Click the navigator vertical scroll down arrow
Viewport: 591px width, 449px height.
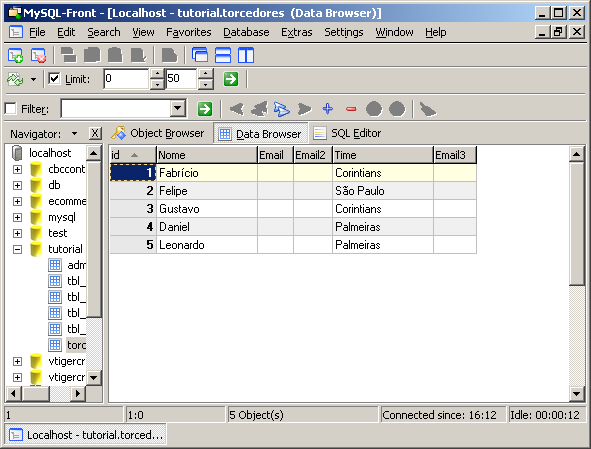coord(93,377)
